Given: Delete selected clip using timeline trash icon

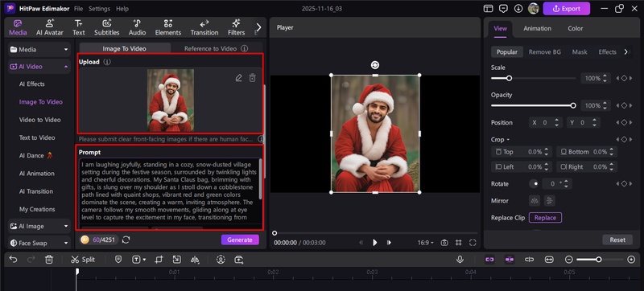Looking at the screenshot, I should (49, 260).
